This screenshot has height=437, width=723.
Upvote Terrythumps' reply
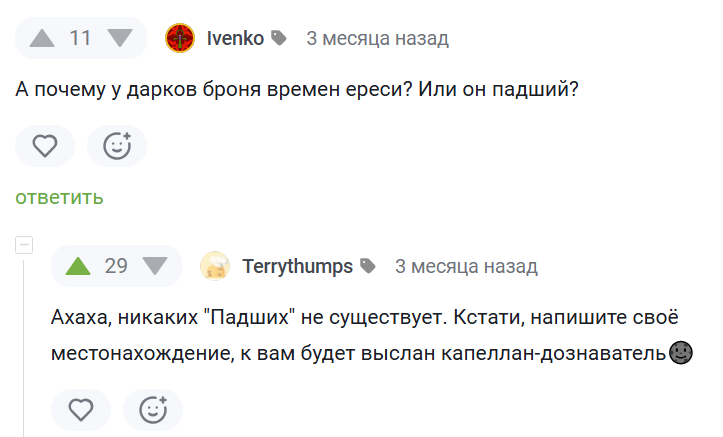[77, 266]
